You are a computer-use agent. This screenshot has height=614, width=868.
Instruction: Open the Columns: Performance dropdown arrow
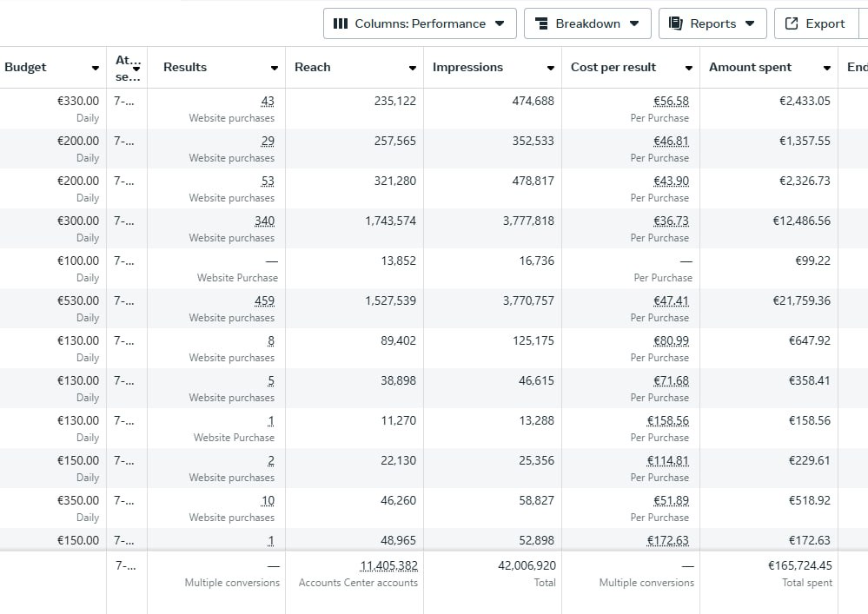coord(500,23)
